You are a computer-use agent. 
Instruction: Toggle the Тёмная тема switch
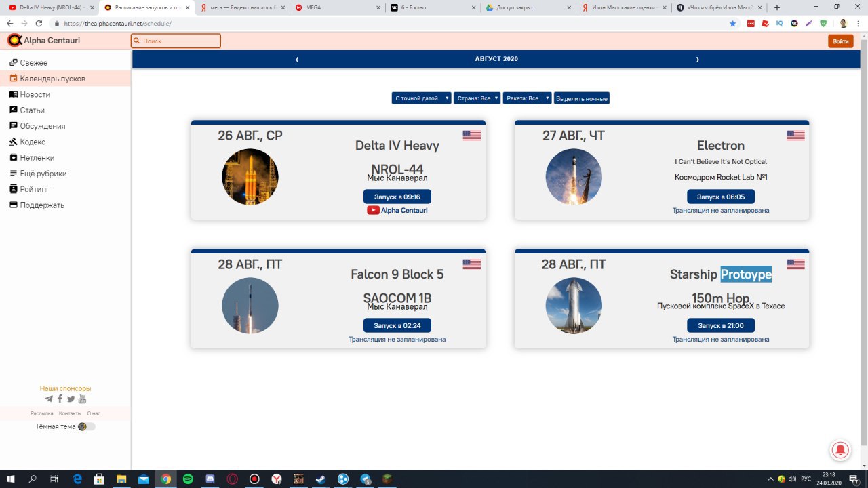click(87, 426)
